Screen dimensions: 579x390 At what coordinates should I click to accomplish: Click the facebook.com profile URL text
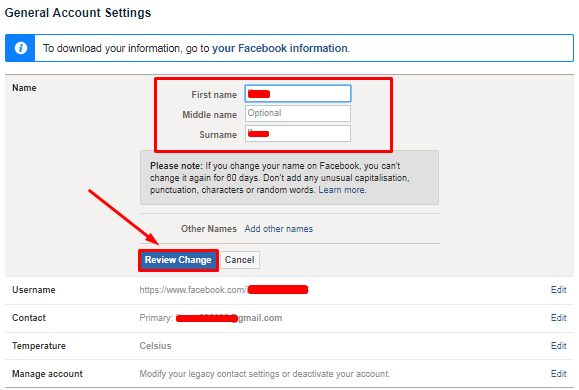(223, 290)
